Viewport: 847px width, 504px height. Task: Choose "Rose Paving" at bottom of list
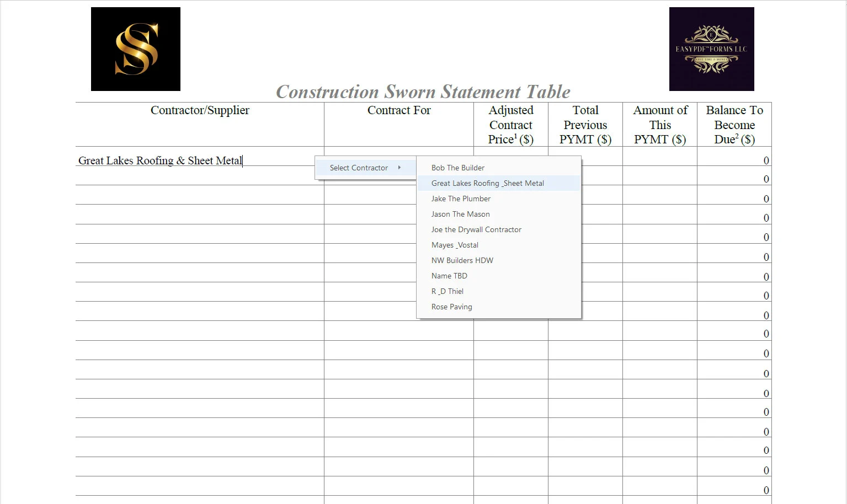tap(451, 307)
